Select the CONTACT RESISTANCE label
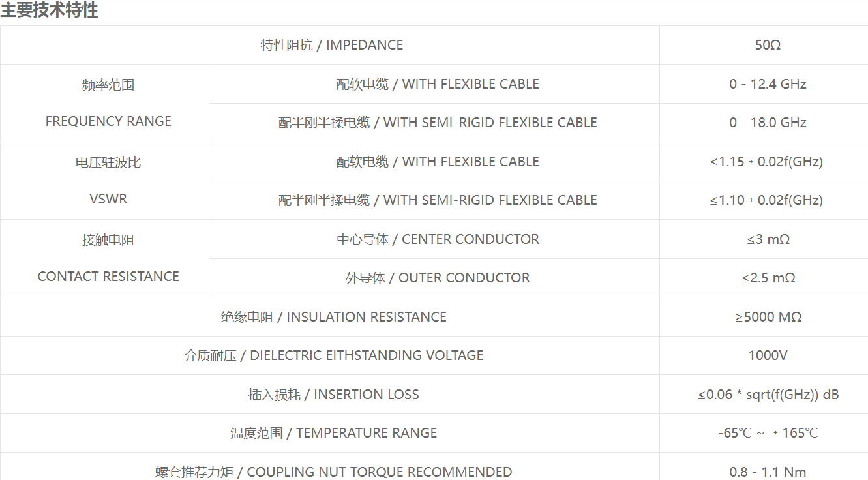The image size is (868, 480). 108,277
